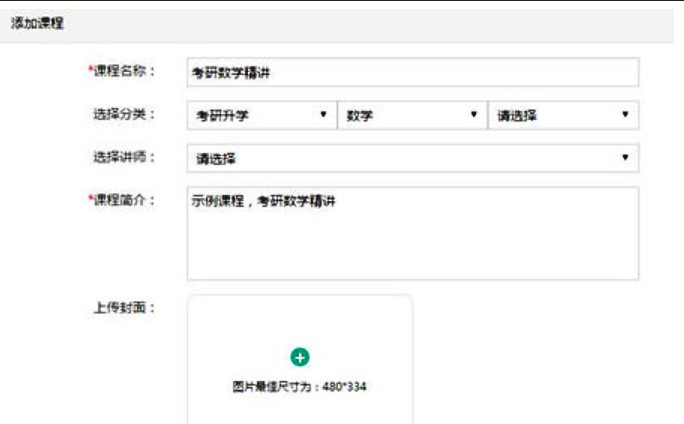This screenshot has width=684, height=424.
Task: Click the green plus upload icon
Action: point(299,357)
